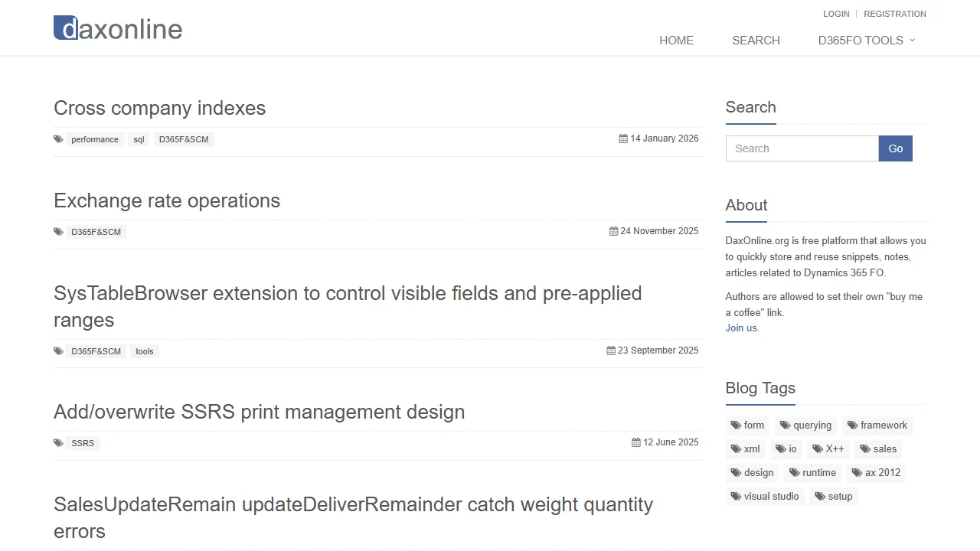This screenshot has width=980, height=551.
Task: Click the tag icon beside the SSRS post entry
Action: [58, 442]
